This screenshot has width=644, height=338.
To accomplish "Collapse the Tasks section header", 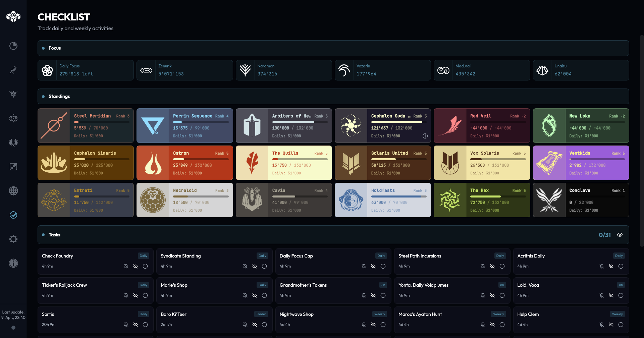I will click(54, 235).
